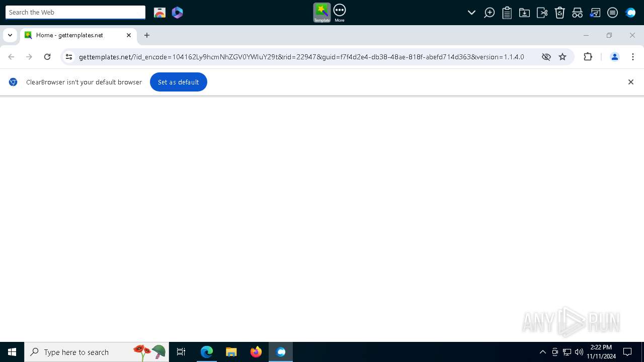Click the Type here to search box

point(96,352)
